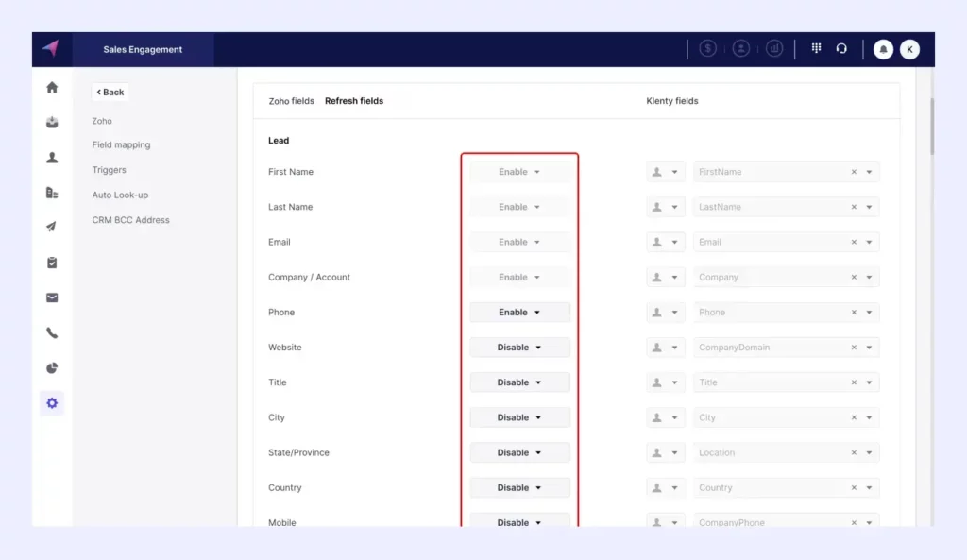Click the Klenty paper plane logo
The image size is (967, 560).
point(51,48)
